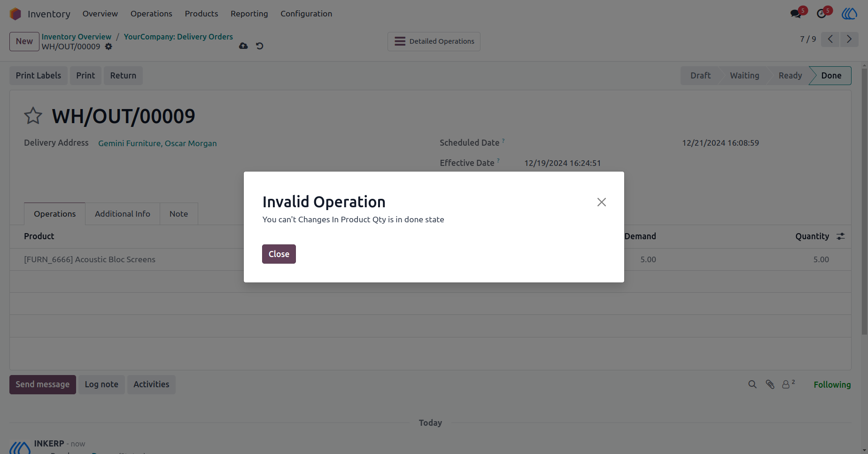868x454 pixels.
Task: Open the Products menu
Action: [201, 14]
